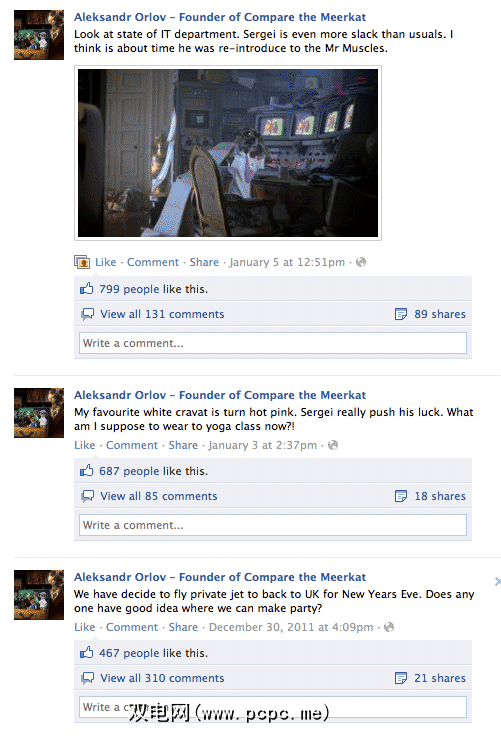Expand View all 310 comments
Image resolution: width=501 pixels, height=736 pixels.
[162, 678]
